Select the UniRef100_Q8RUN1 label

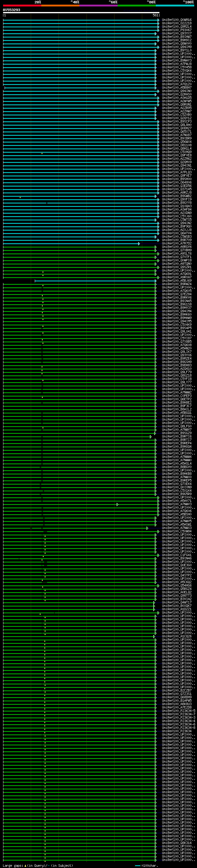click(x=177, y=104)
